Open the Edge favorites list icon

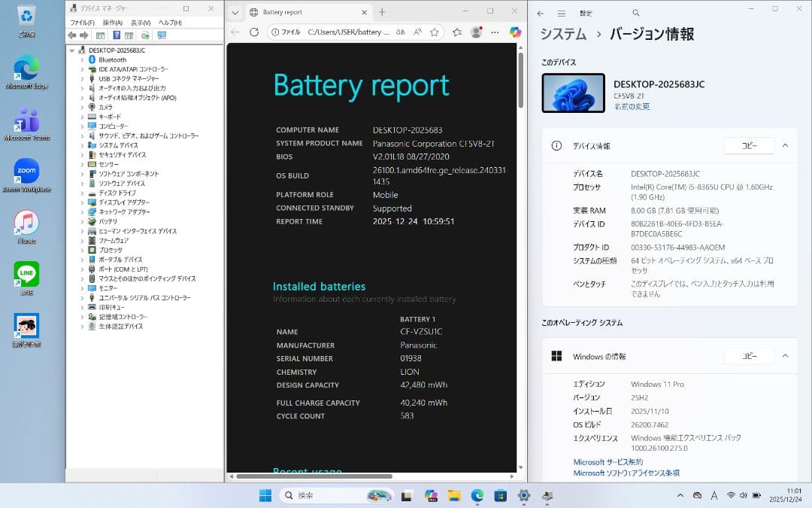tap(457, 32)
